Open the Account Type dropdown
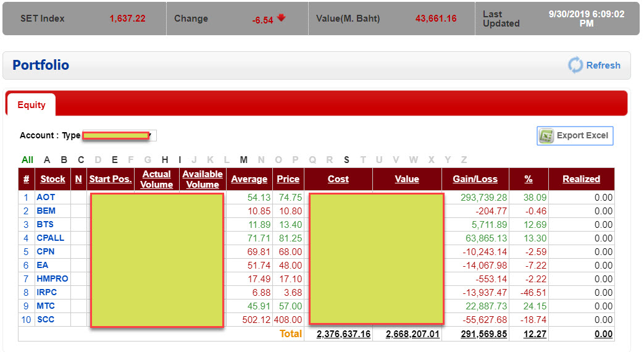Image resolution: width=644 pixels, height=352 pixels. click(x=119, y=135)
